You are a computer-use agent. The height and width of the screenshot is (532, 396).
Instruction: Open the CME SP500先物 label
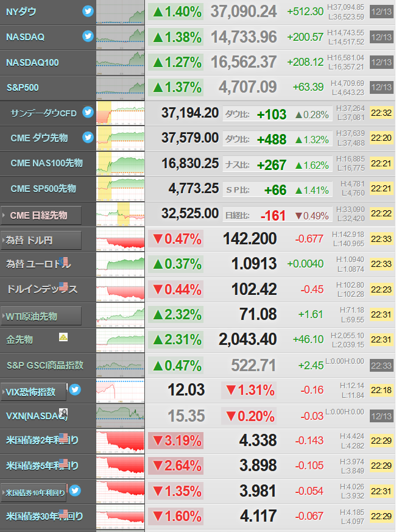pyautogui.click(x=43, y=188)
